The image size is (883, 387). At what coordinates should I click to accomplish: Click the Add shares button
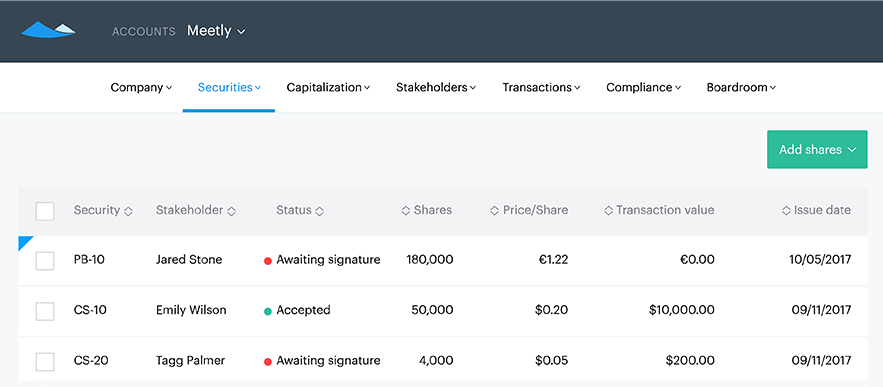click(817, 149)
